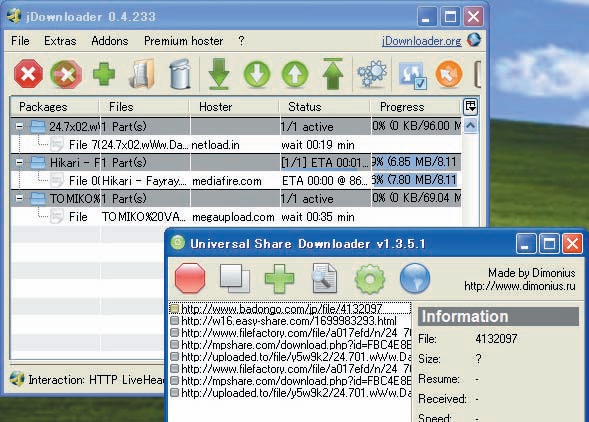Click the reconnect icon with checkmark

tap(412, 76)
